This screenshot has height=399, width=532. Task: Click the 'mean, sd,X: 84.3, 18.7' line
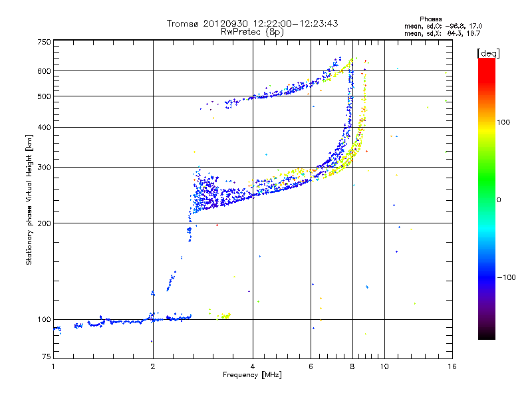(x=442, y=33)
